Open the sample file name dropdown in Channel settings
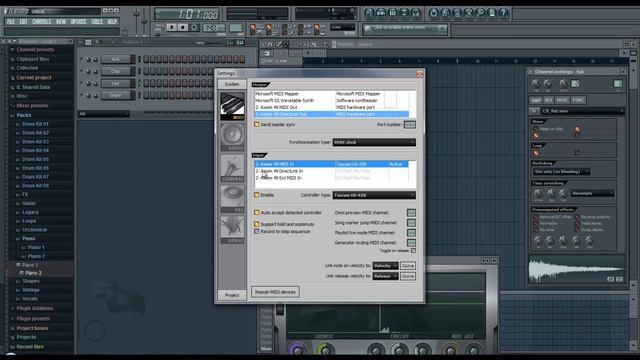Viewport: 640px width, 360px height. coord(582,111)
